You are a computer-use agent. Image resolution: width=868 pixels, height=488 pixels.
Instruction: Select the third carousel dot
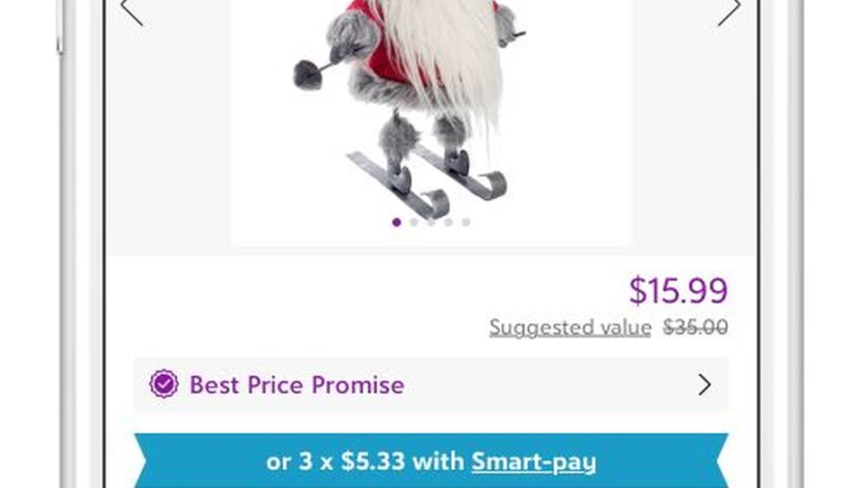tap(431, 222)
